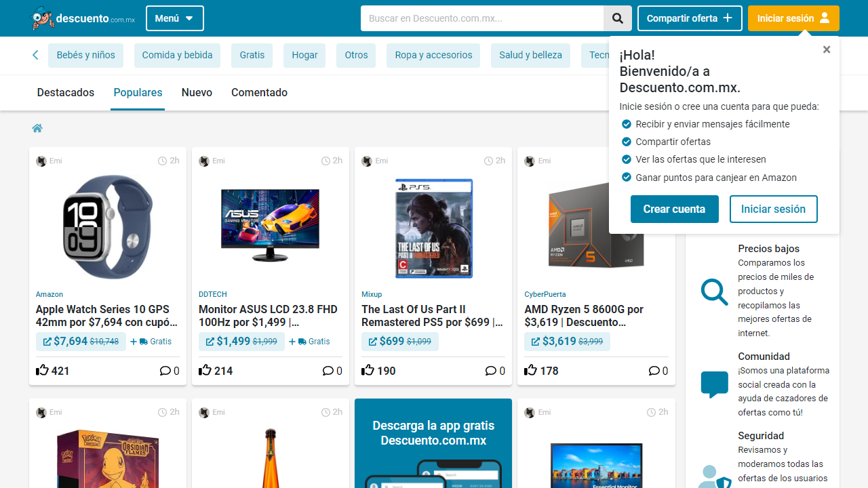Click the Precios bajos magnifier icon

coord(714,291)
